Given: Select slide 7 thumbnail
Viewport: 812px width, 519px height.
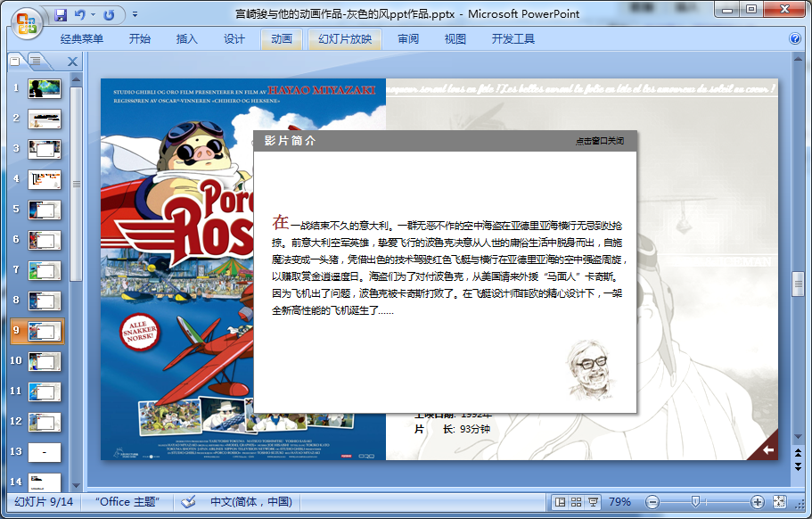Looking at the screenshot, I should (x=44, y=270).
